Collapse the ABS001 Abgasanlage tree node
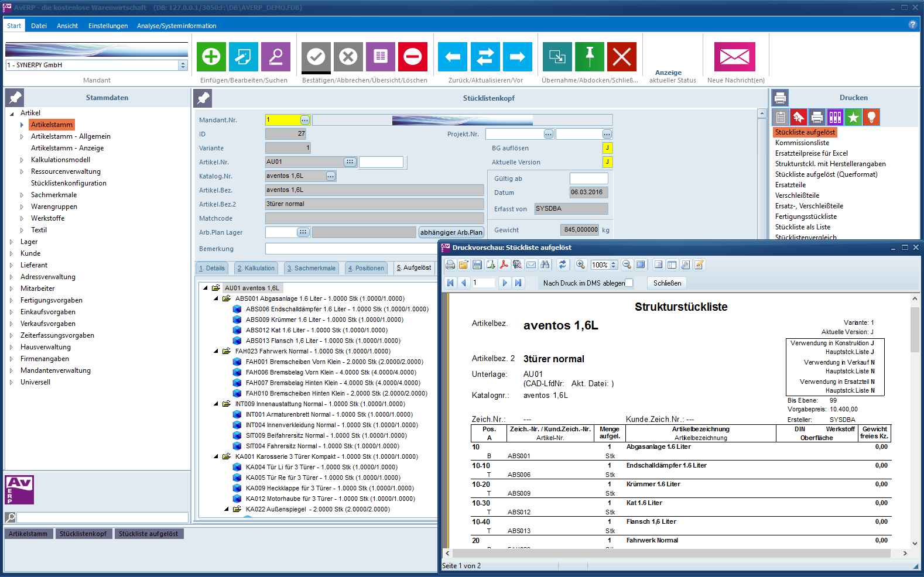The height and width of the screenshot is (577, 924). pos(216,298)
